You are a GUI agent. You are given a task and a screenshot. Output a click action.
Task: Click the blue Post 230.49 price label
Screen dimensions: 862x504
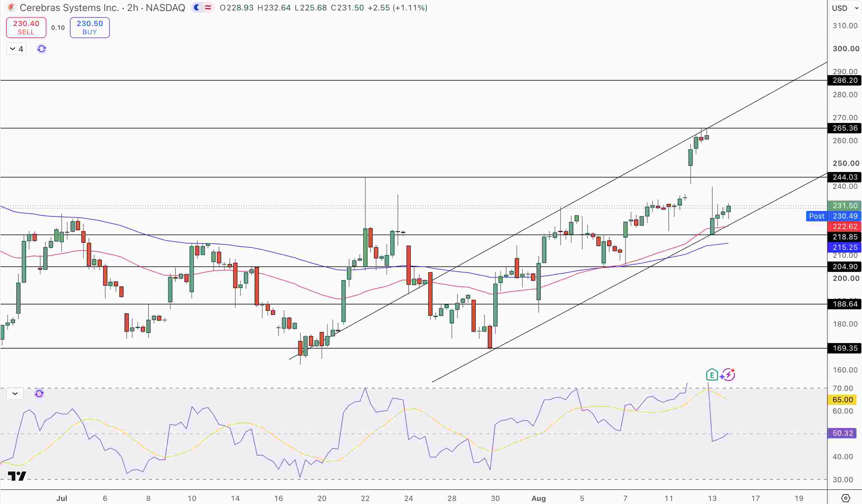833,216
